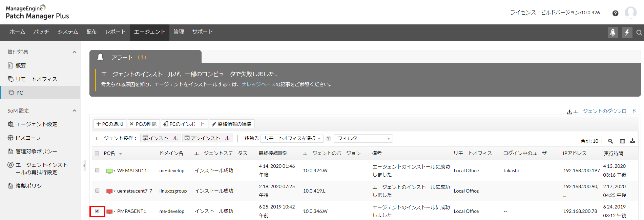This screenshot has height=220, width=644.
Task: Open the 配布 tab
Action: pos(91,32)
